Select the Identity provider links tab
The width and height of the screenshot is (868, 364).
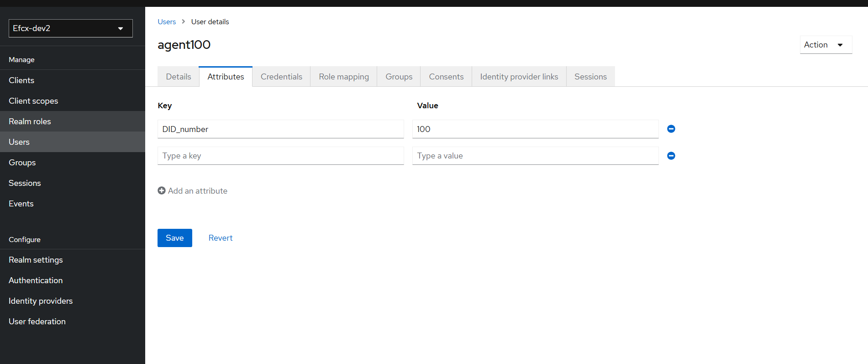(x=519, y=77)
